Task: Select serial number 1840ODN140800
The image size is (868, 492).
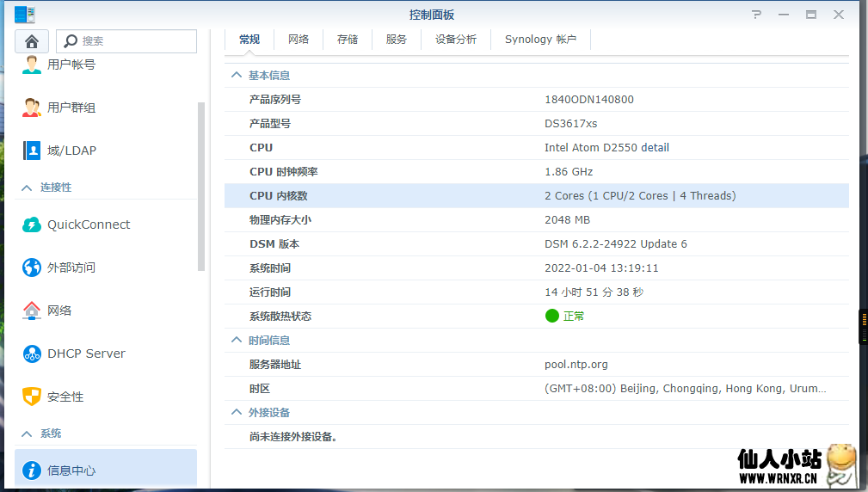Action: [x=589, y=100]
